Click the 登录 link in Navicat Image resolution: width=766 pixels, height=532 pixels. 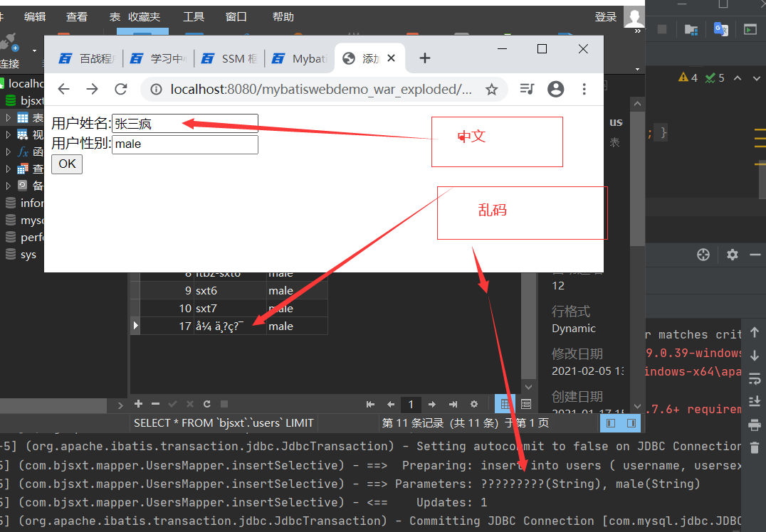click(605, 17)
